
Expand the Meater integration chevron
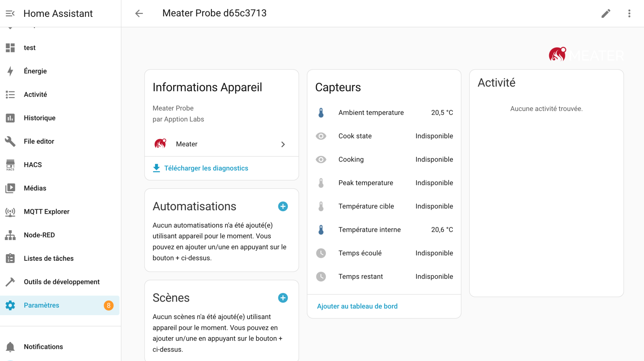[x=283, y=144]
